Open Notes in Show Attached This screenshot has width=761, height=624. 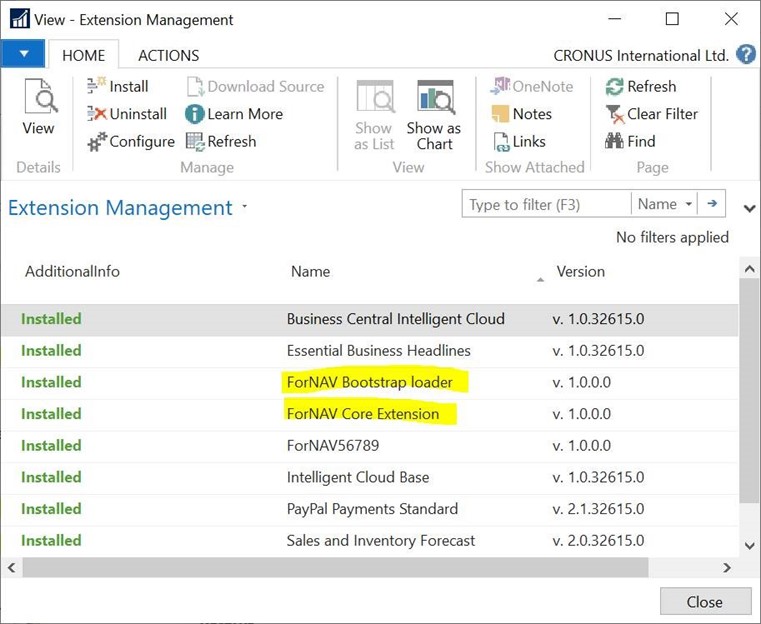pos(522,114)
